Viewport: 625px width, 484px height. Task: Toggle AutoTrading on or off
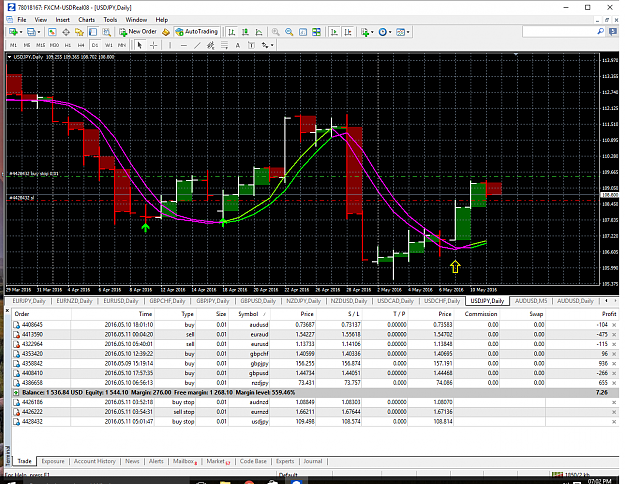pos(197,31)
